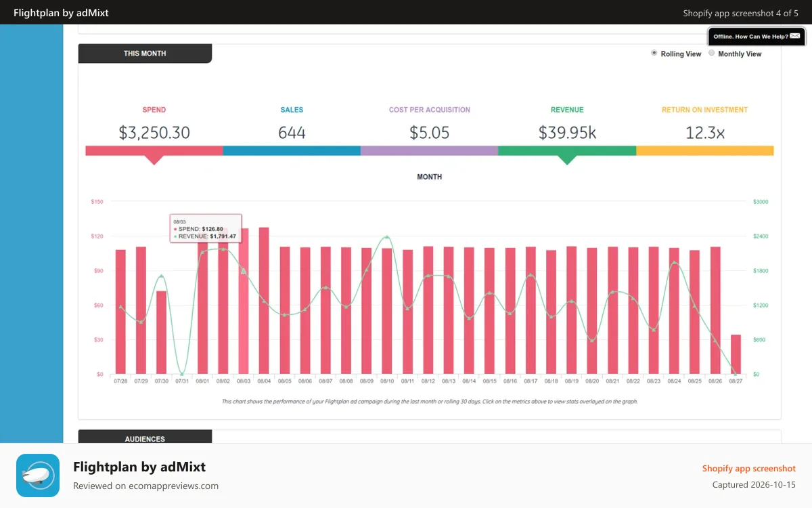Click the MONTH chart title
The height and width of the screenshot is (508, 812).
point(430,177)
